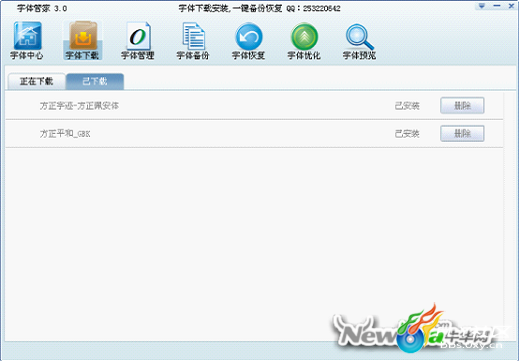Minimize the 字体管家 window
520x361 pixels.
point(497,6)
